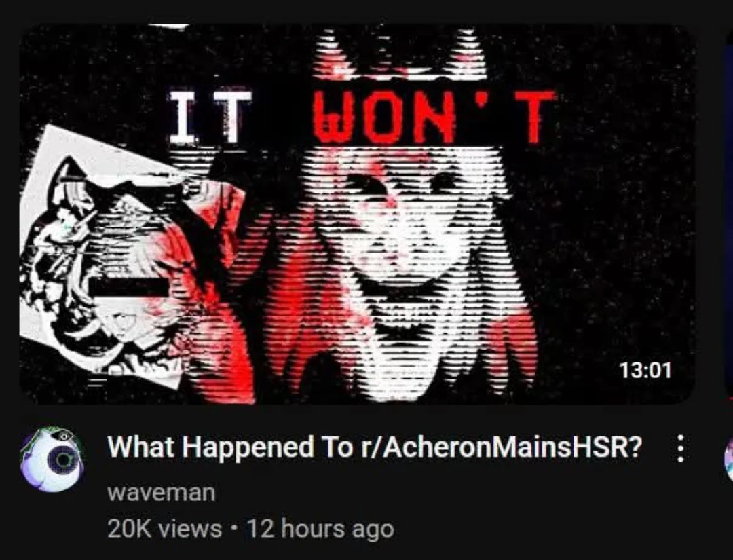Click the "20K views" metadata text
This screenshot has width=733, height=560.
pos(164,529)
